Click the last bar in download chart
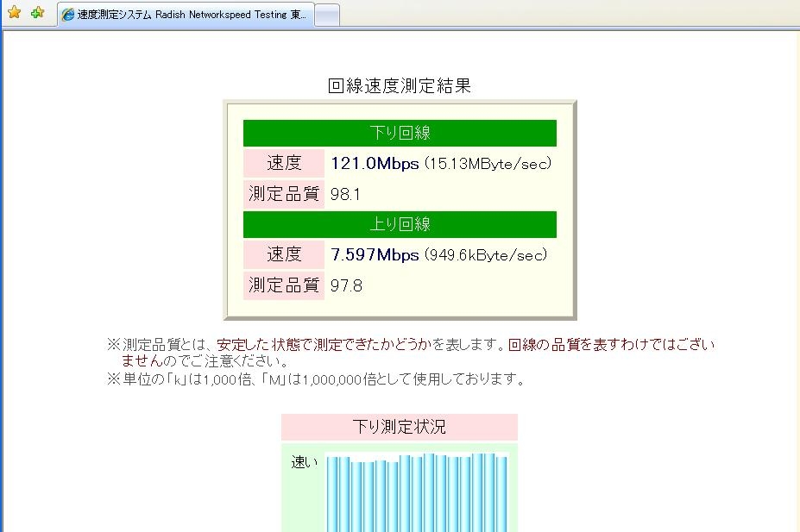 click(501, 494)
